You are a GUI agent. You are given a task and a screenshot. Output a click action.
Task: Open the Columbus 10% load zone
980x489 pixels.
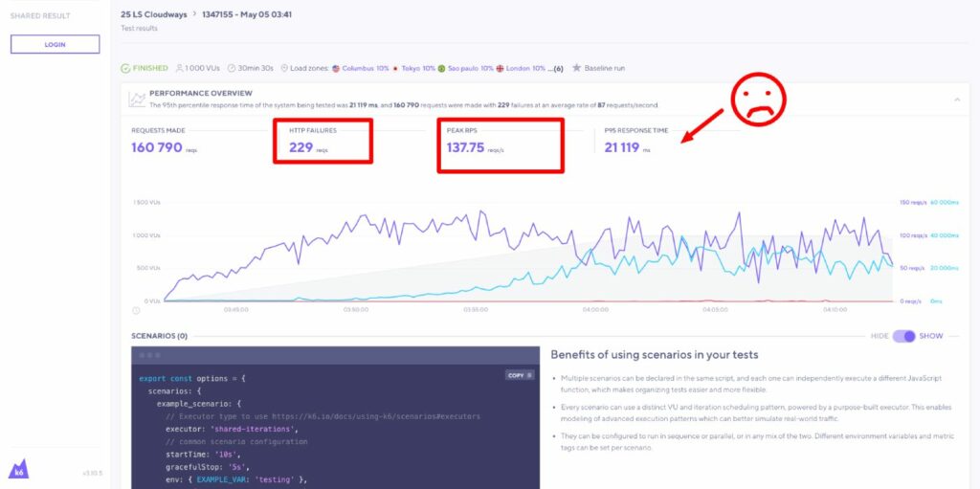click(x=366, y=68)
